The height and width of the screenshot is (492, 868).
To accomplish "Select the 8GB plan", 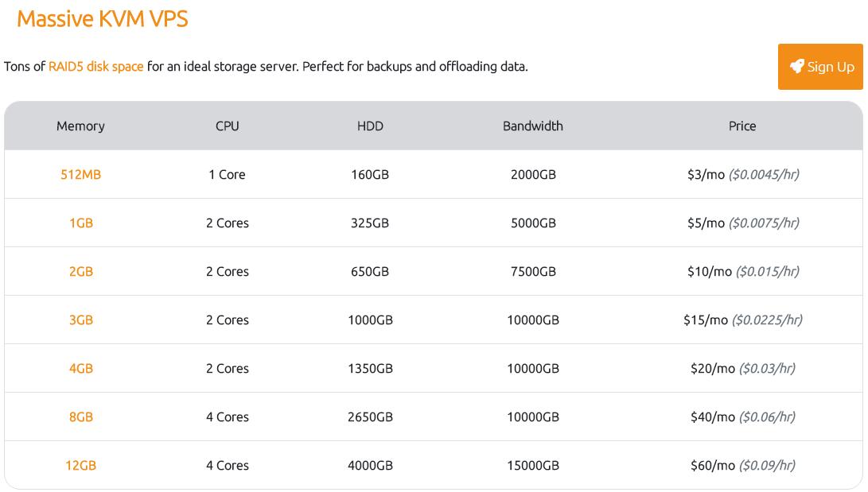I will point(80,416).
